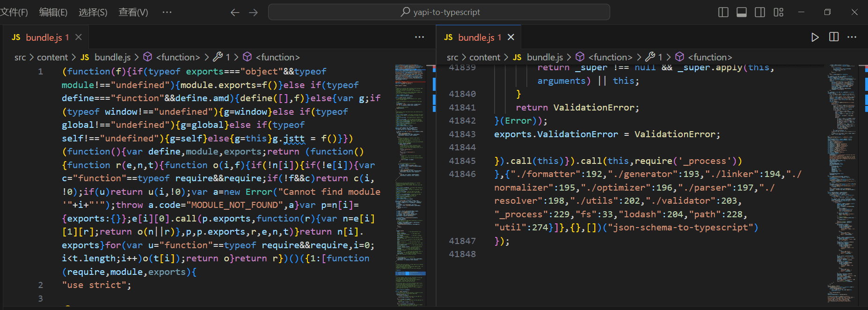Image resolution: width=868 pixels, height=310 pixels.
Task: Click the Run Code play icon
Action: tap(815, 37)
